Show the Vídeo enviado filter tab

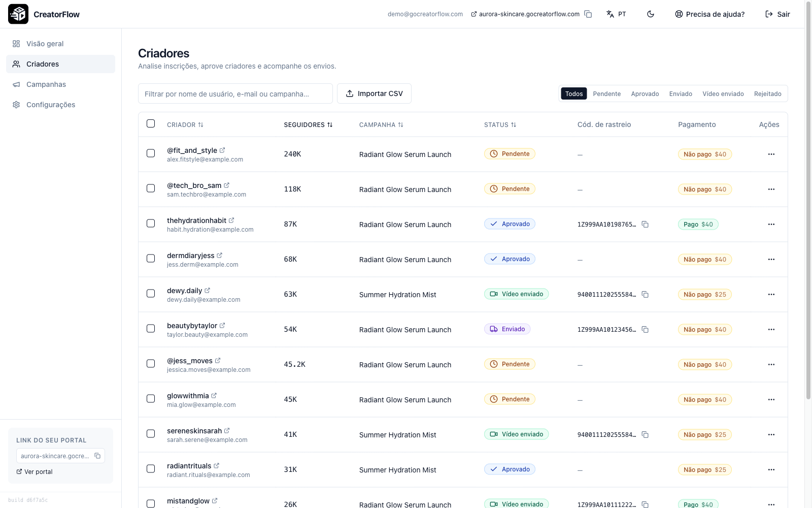723,94
